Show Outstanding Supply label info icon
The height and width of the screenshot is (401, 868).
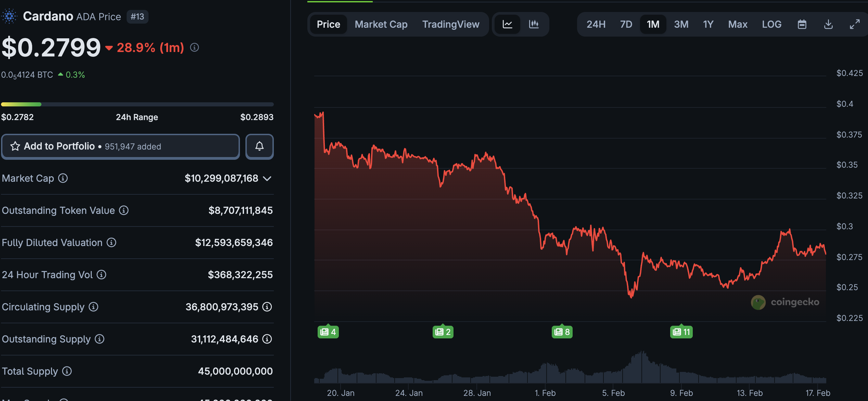[100, 339]
